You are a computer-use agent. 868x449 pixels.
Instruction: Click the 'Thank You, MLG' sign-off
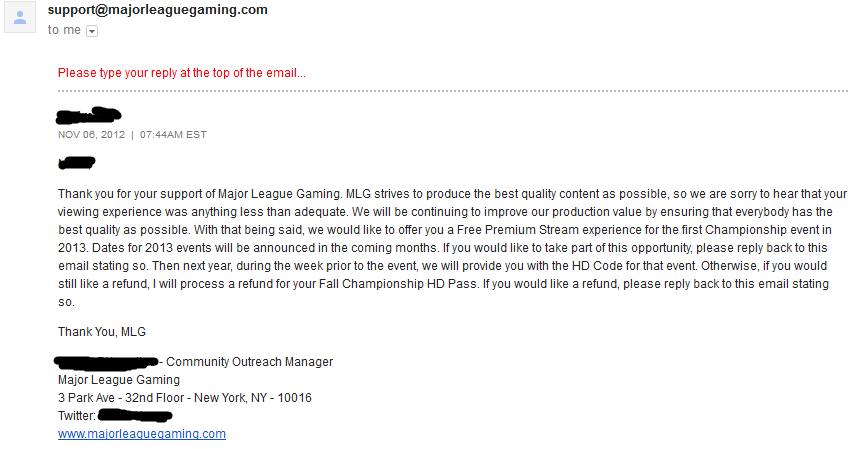coord(102,332)
